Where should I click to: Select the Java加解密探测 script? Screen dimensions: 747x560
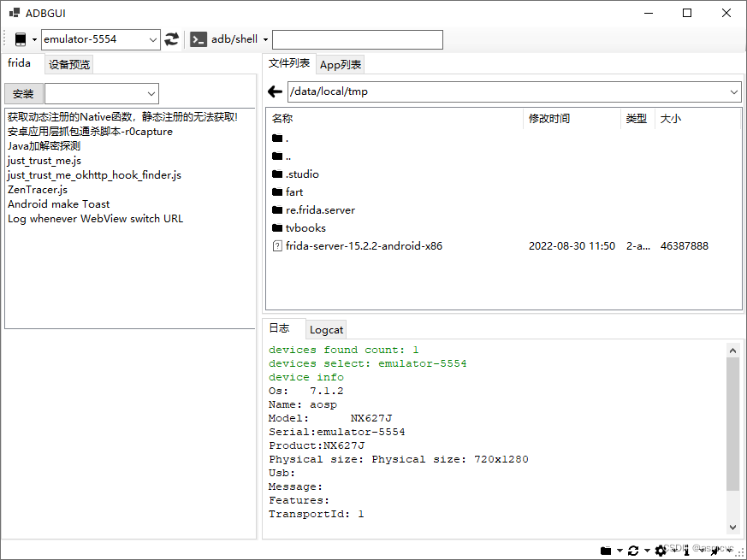pos(44,145)
